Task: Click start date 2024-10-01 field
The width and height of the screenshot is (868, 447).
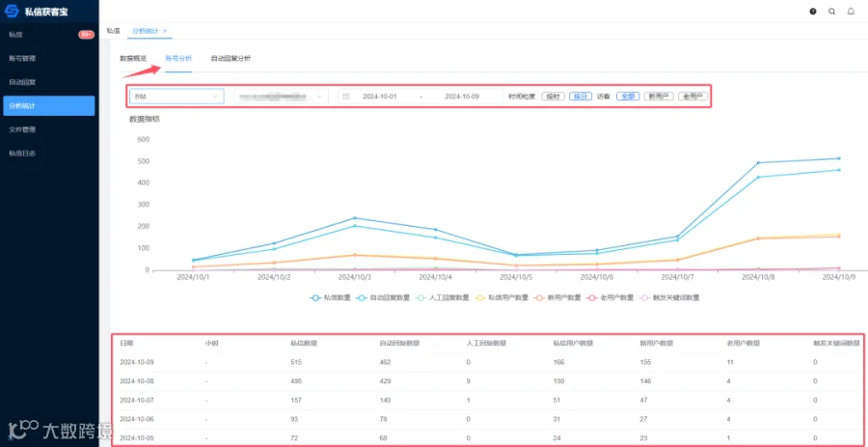Action: 380,97
